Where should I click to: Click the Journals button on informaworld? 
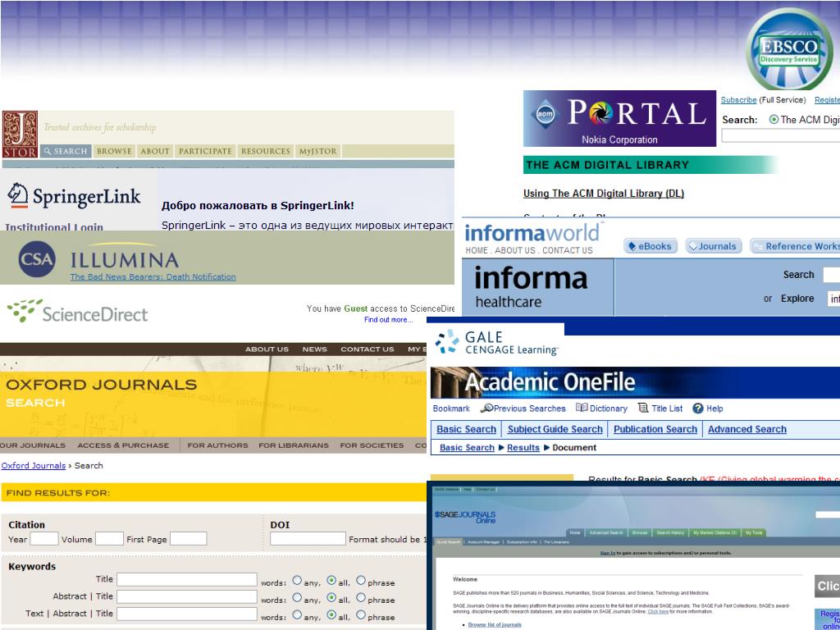[x=714, y=246]
